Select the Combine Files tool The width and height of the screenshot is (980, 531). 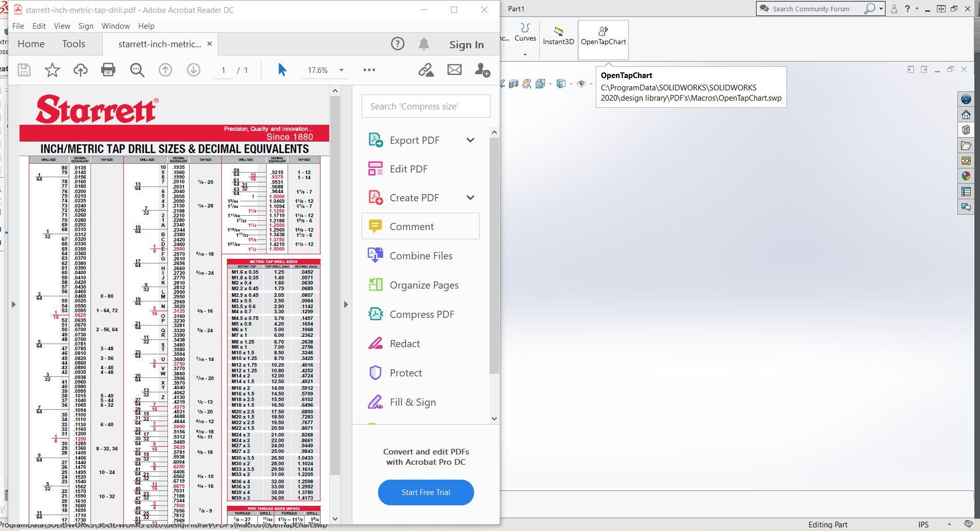(x=421, y=256)
